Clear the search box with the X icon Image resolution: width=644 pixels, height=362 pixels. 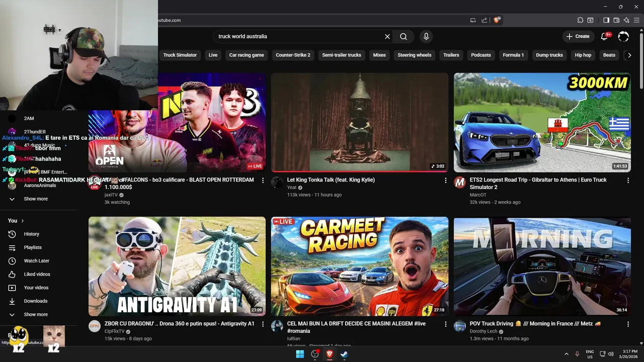387,37
